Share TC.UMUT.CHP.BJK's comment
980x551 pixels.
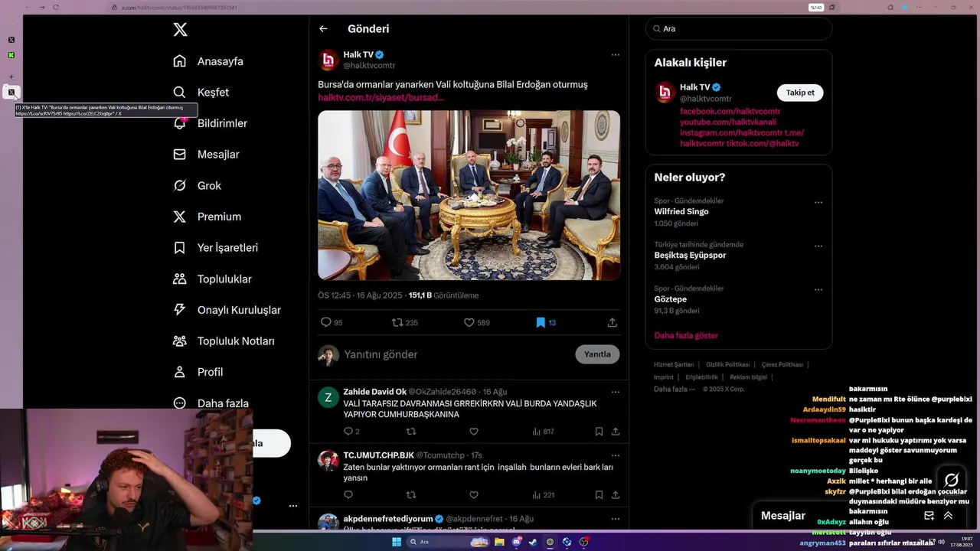(x=614, y=495)
